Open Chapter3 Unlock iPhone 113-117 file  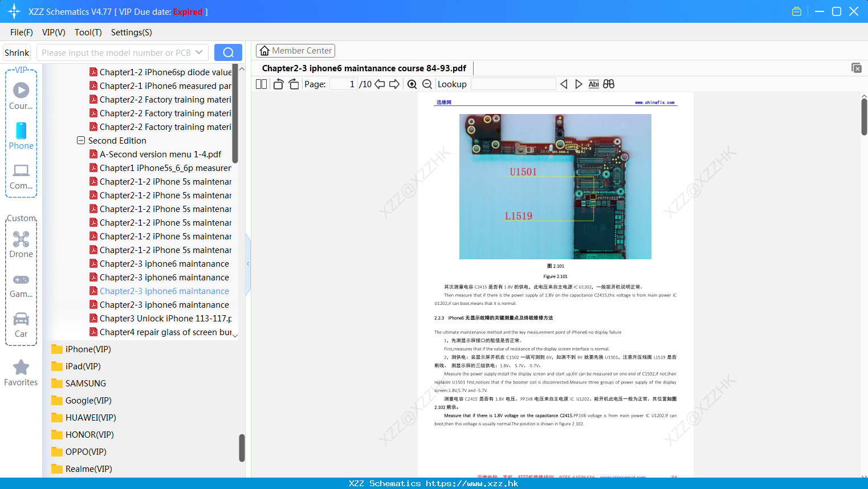point(161,318)
